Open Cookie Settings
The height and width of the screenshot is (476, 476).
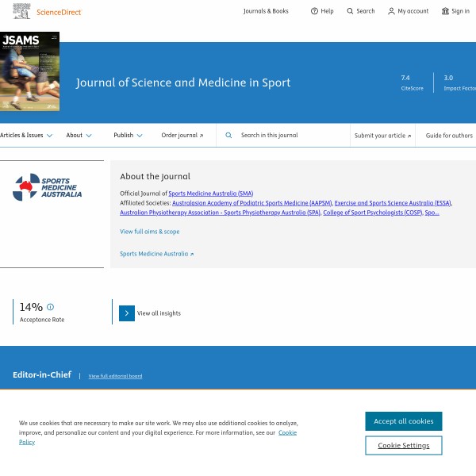(x=403, y=446)
